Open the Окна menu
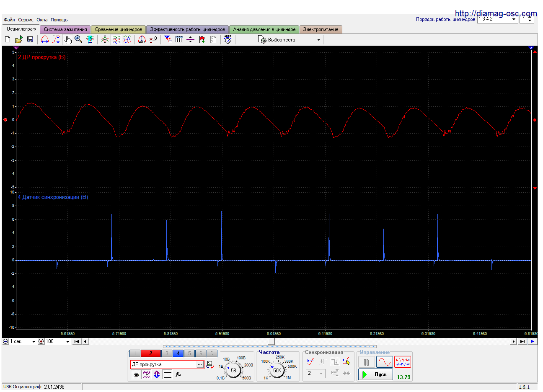This screenshot has width=543, height=392. click(x=42, y=20)
